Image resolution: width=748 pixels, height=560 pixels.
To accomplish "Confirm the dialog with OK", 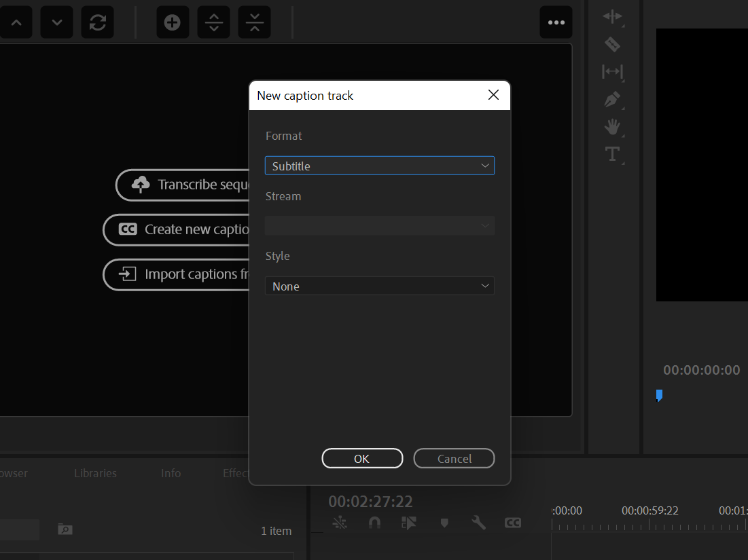I will click(x=362, y=459).
